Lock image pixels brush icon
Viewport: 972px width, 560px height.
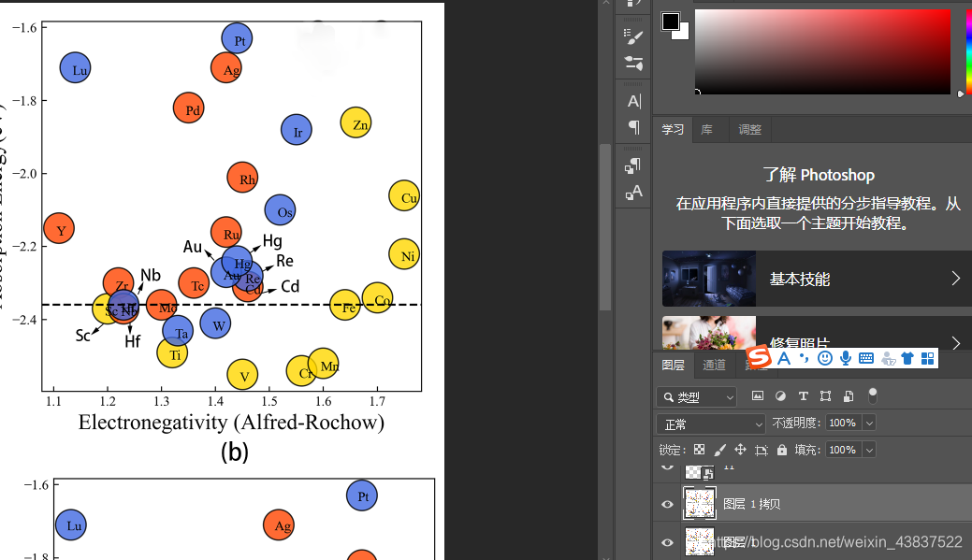click(719, 450)
